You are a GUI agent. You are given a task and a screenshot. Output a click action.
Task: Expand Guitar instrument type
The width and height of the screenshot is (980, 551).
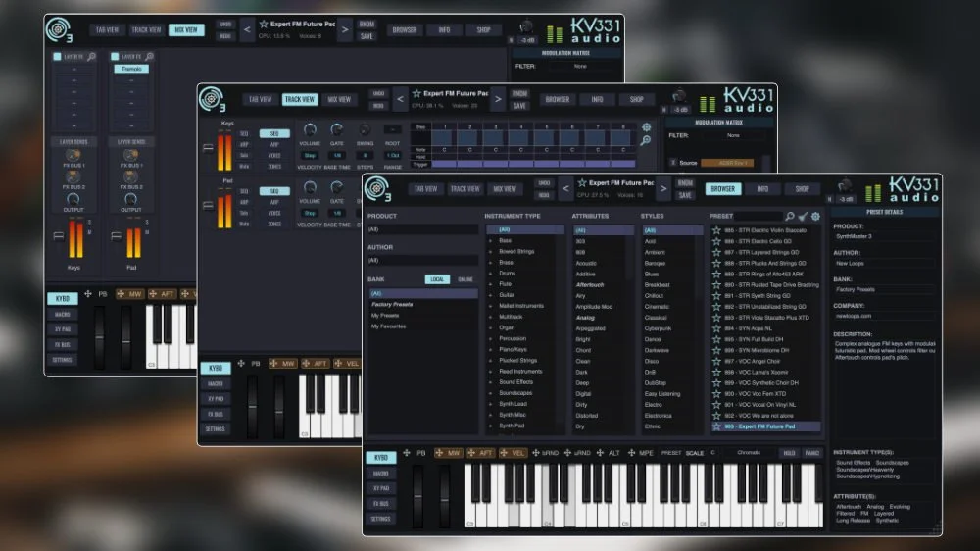(x=491, y=295)
